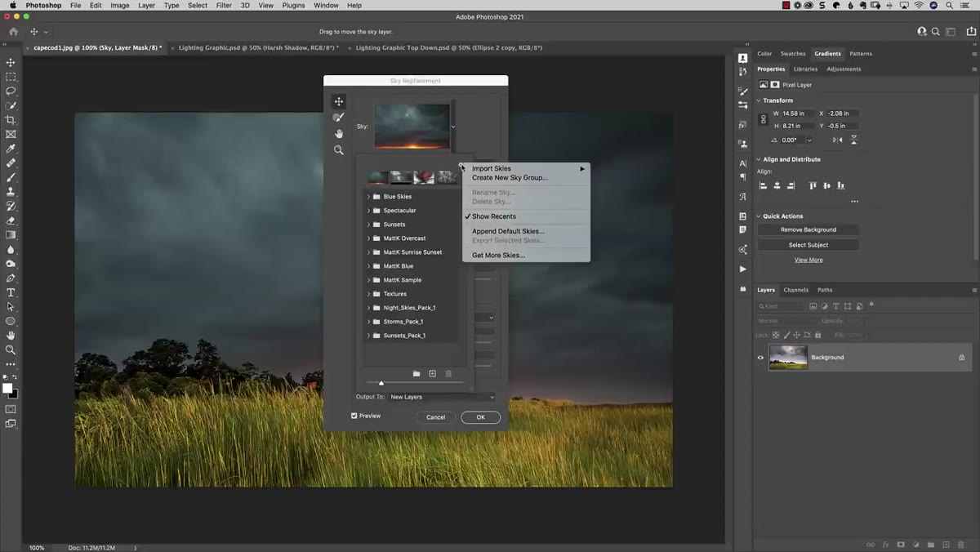The height and width of the screenshot is (552, 980).
Task: Toggle the link width and height icon
Action: pyautogui.click(x=764, y=119)
